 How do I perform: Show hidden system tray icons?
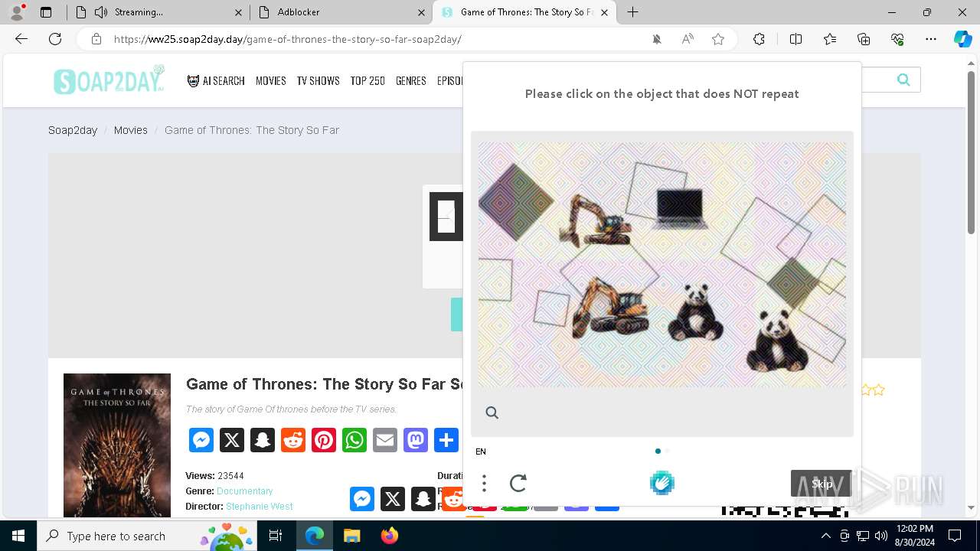tap(825, 536)
